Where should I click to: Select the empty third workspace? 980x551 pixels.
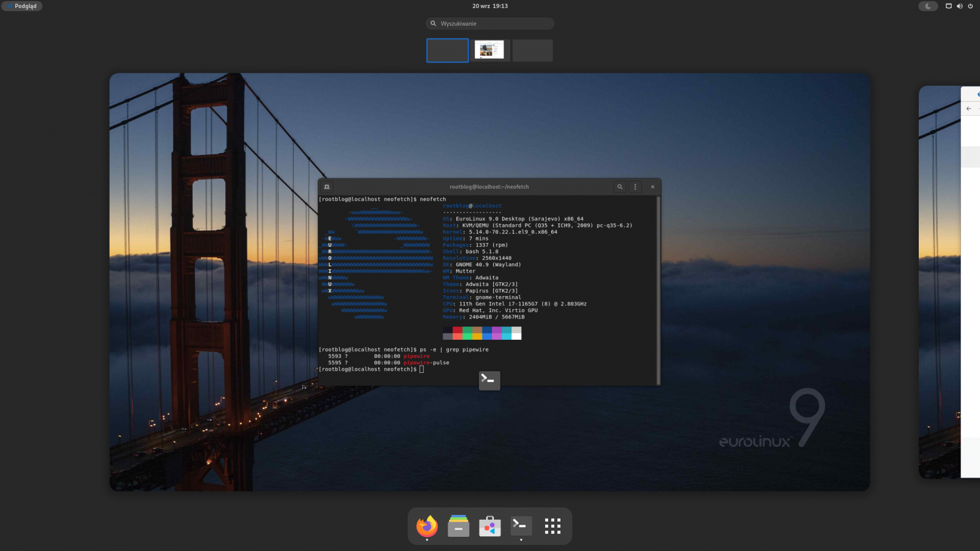pos(532,50)
